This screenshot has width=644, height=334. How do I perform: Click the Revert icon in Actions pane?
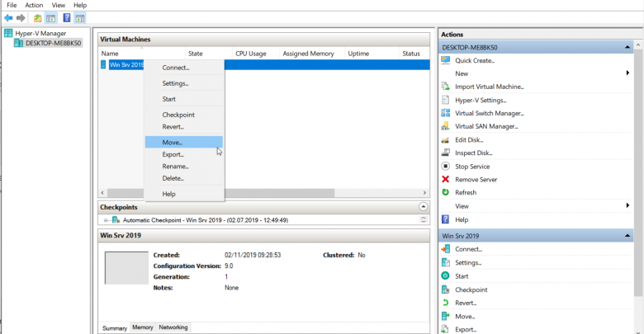coord(445,303)
